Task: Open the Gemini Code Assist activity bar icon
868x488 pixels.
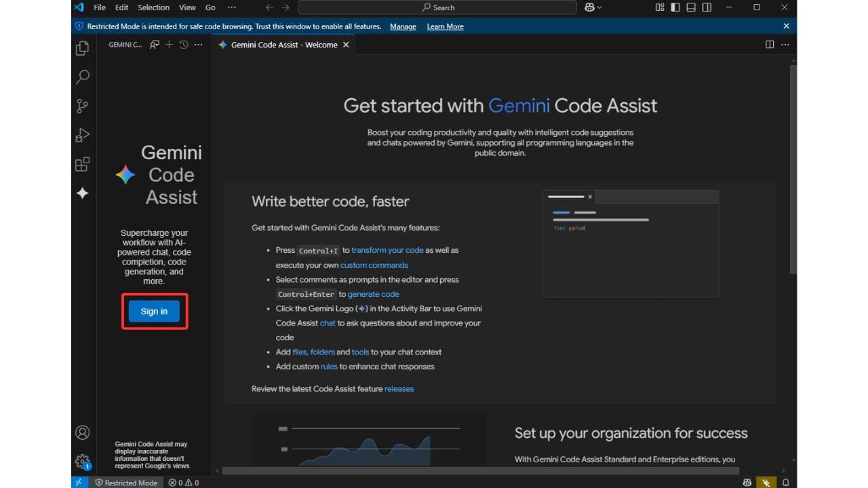Action: [82, 192]
